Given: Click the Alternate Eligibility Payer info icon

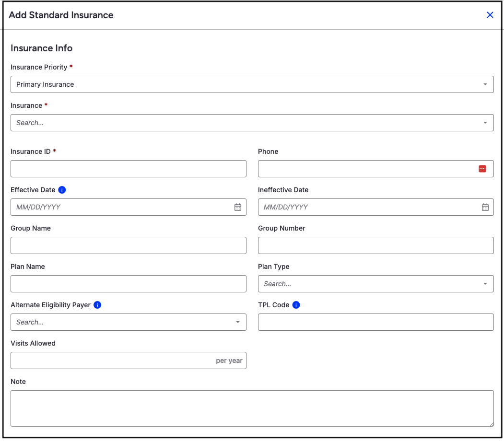Looking at the screenshot, I should 97,305.
